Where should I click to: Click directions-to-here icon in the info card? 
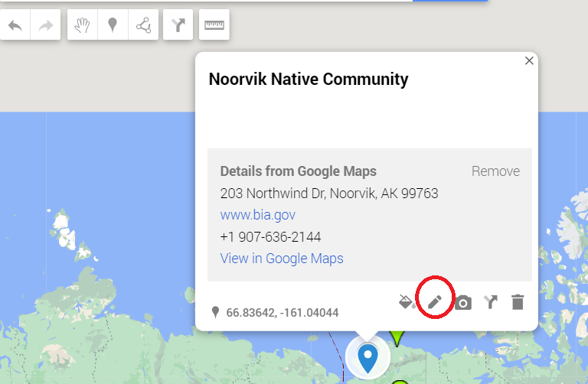(491, 301)
